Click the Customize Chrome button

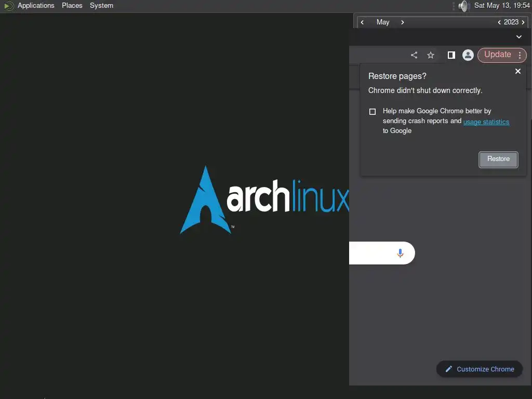click(480, 369)
